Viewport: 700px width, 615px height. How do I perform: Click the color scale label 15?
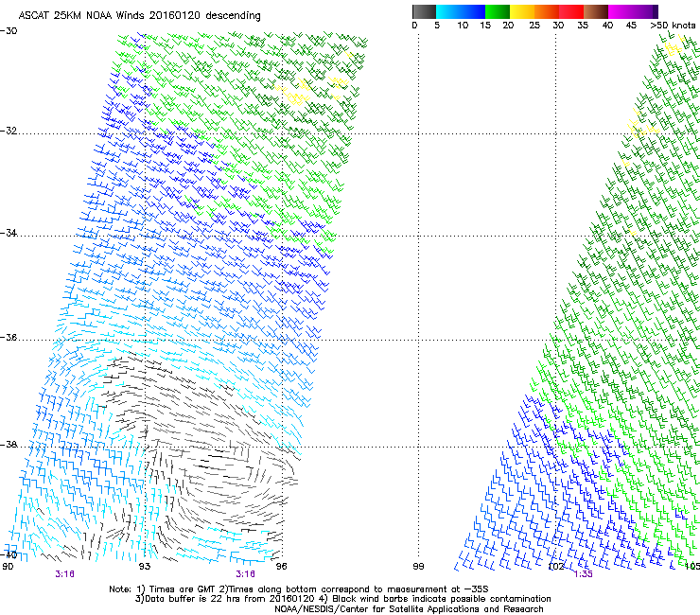point(485,26)
